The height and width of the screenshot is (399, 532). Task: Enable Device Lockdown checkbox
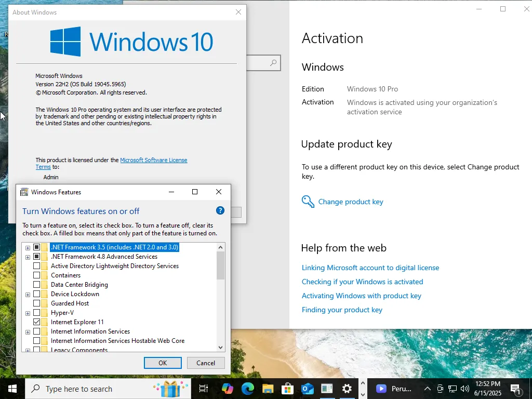(x=37, y=294)
